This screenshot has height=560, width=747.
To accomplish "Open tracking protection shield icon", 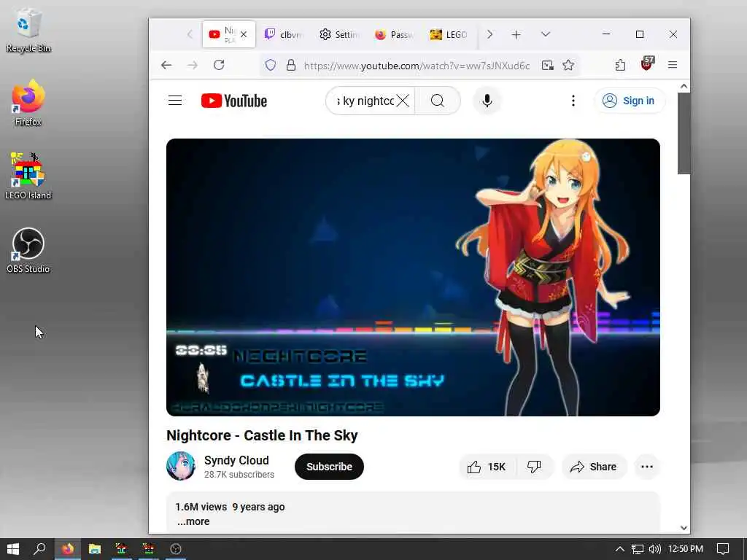I will click(271, 65).
